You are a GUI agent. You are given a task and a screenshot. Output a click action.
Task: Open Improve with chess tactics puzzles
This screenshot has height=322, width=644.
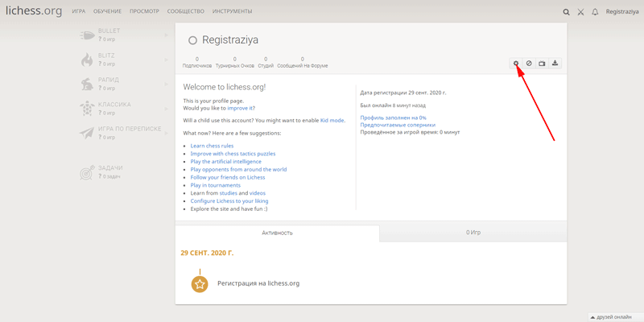[233, 154]
